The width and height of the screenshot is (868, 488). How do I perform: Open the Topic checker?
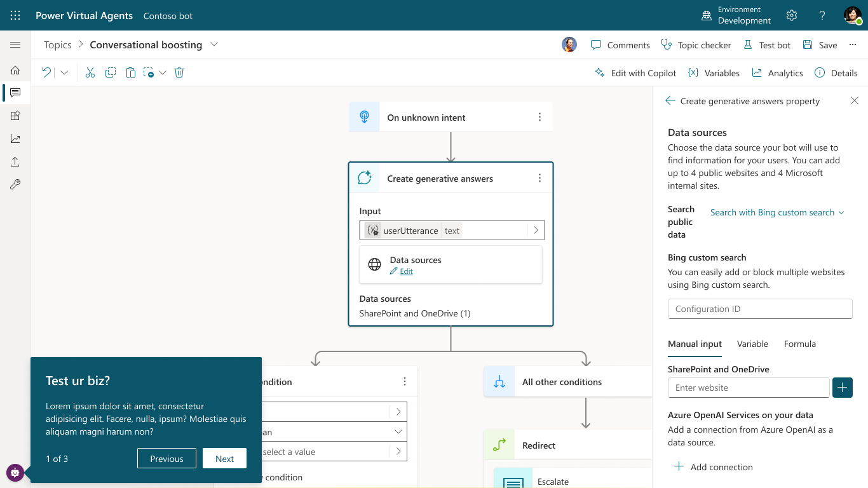coord(696,44)
